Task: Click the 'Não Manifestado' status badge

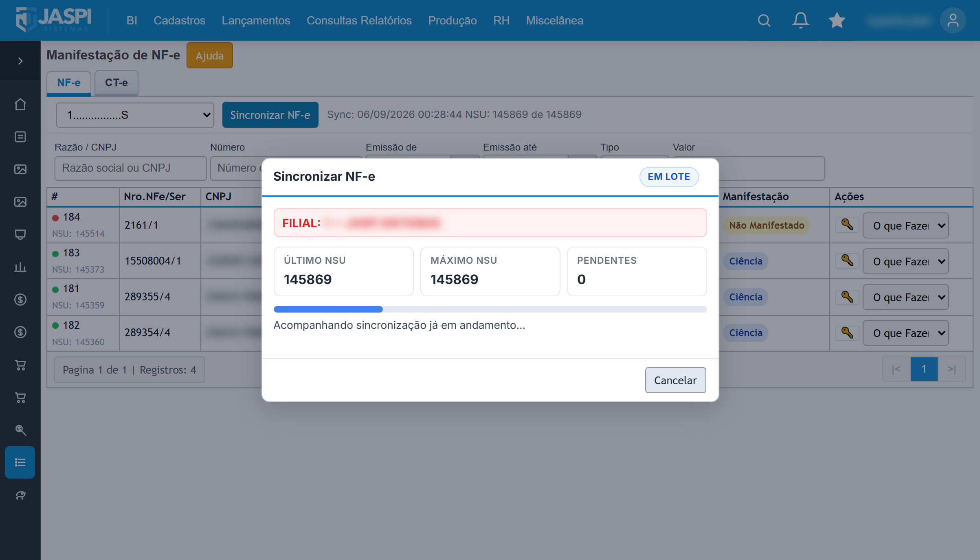Action: pyautogui.click(x=766, y=225)
